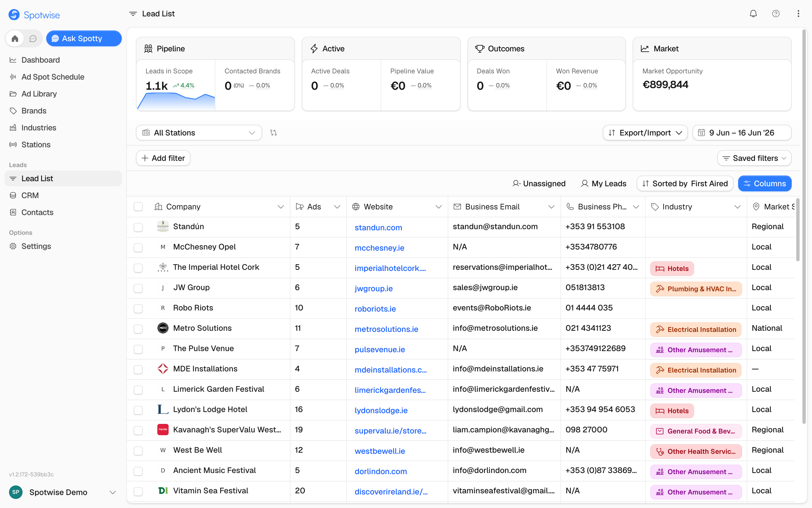
Task: Open the Company column menu chevron
Action: point(281,207)
